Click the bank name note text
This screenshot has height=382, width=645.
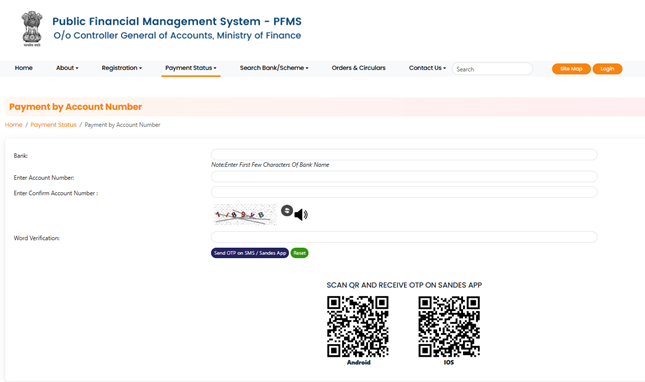[270, 164]
